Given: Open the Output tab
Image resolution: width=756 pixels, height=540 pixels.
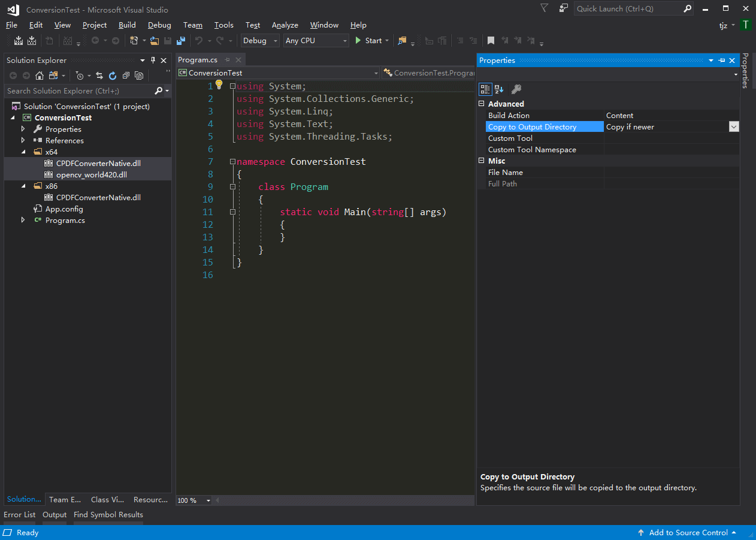Looking at the screenshot, I should click(x=55, y=515).
